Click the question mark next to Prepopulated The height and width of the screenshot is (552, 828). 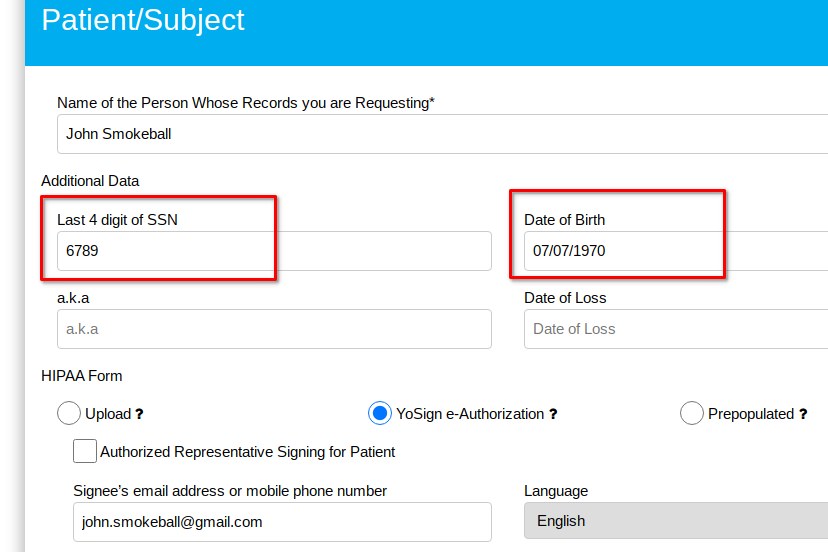(x=803, y=414)
